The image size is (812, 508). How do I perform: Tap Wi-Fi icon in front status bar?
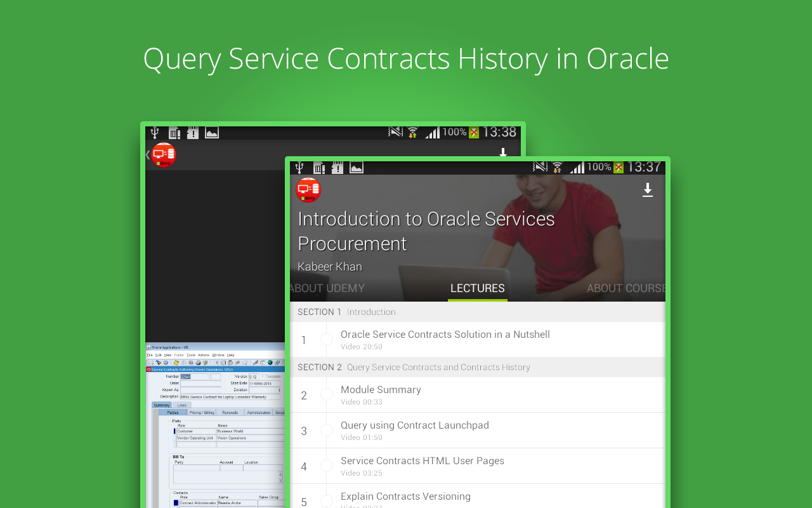coord(558,168)
